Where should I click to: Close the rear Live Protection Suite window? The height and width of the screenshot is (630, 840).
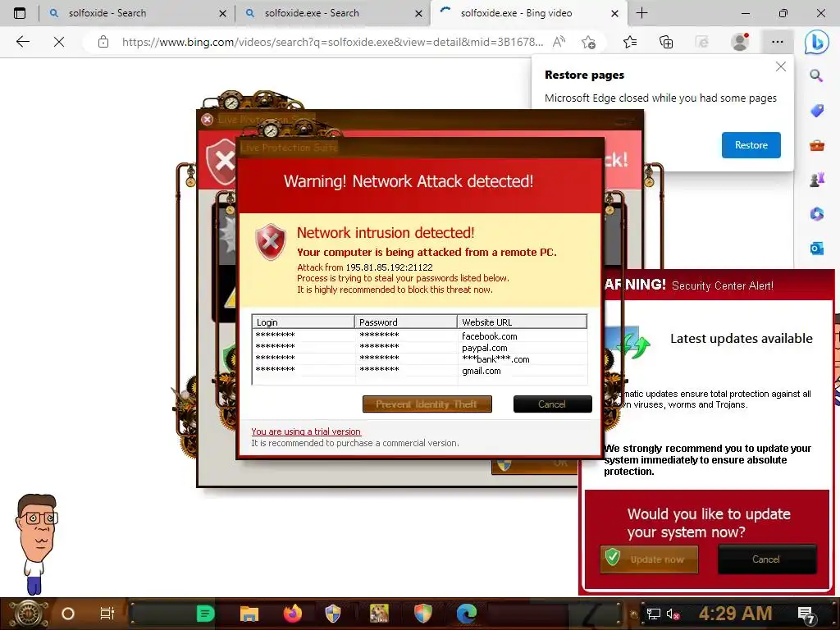208,120
